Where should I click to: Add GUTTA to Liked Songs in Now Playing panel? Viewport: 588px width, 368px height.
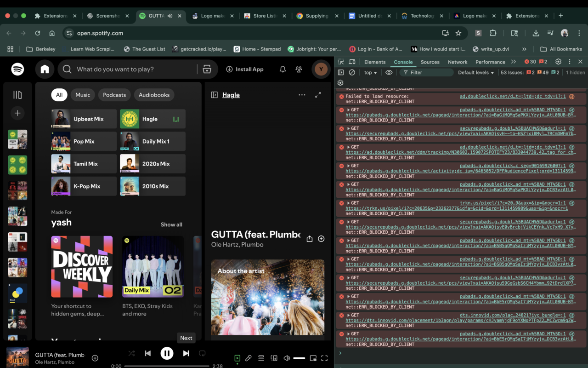[x=321, y=239]
